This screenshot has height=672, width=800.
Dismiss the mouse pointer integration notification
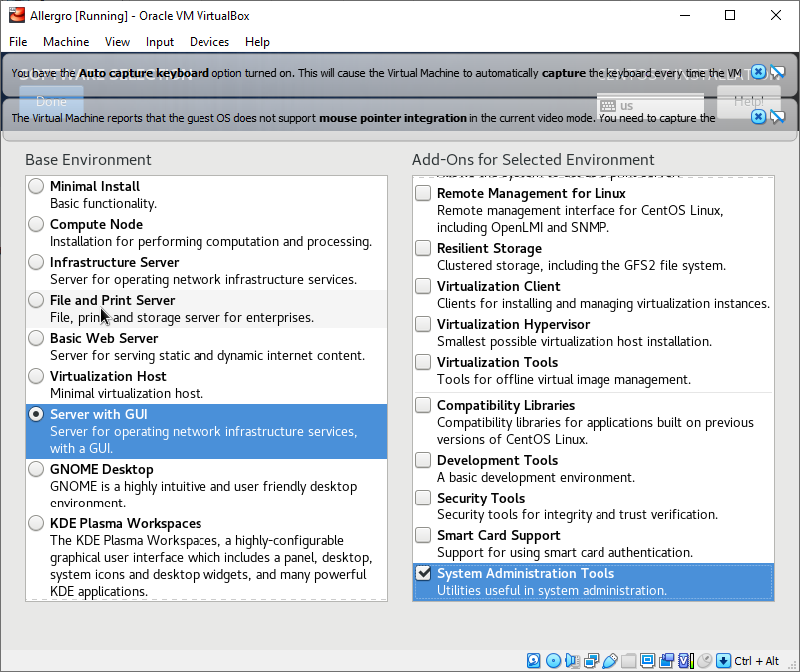click(x=759, y=117)
